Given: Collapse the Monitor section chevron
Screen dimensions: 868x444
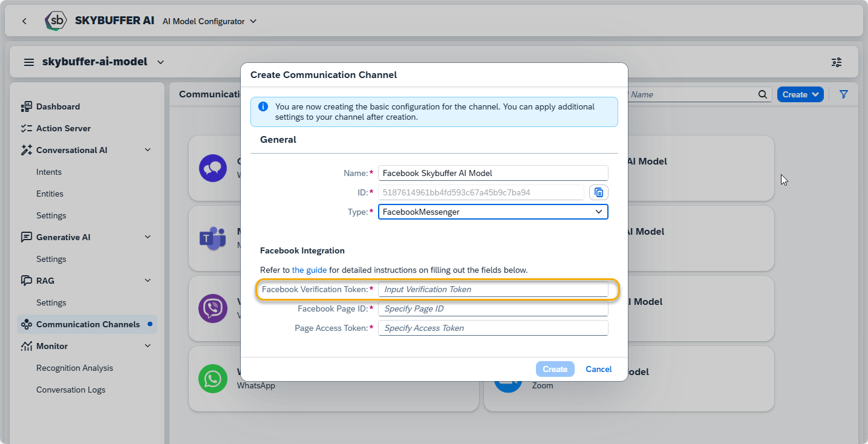Looking at the screenshot, I should point(148,346).
